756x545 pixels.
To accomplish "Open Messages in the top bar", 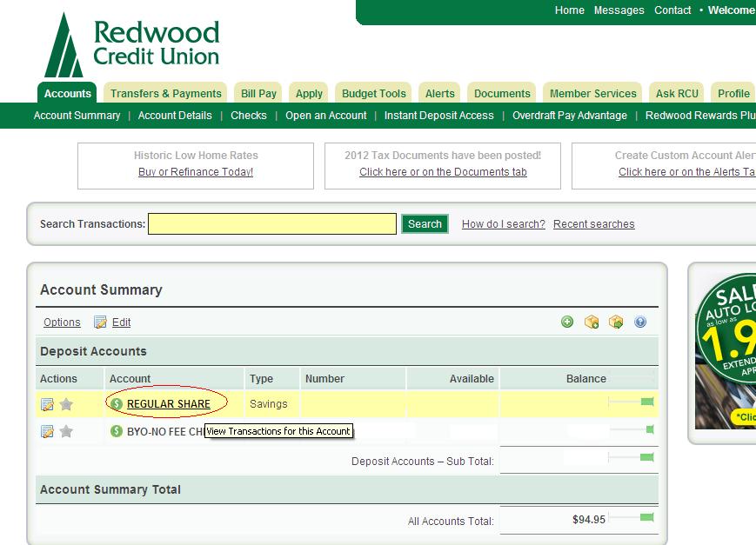I will click(619, 10).
